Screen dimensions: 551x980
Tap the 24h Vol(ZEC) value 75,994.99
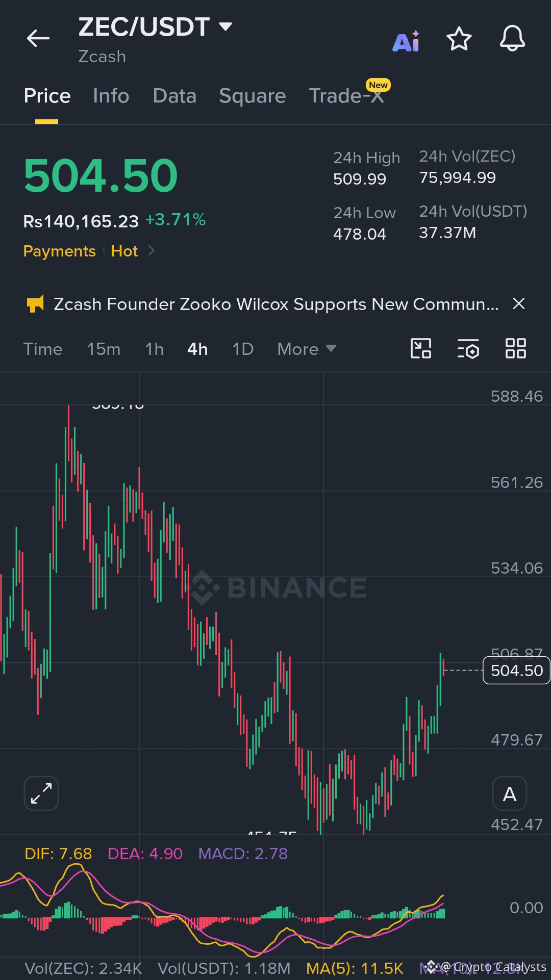[458, 177]
